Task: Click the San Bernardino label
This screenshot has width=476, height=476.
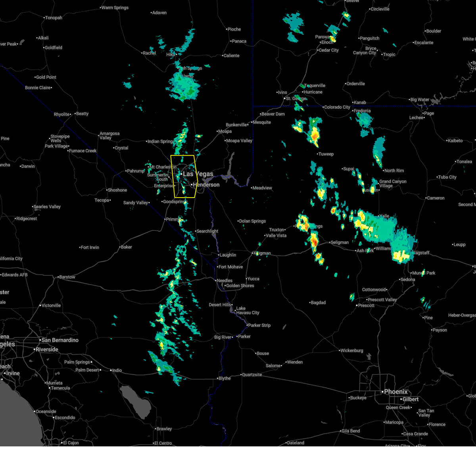Action: 60,340
